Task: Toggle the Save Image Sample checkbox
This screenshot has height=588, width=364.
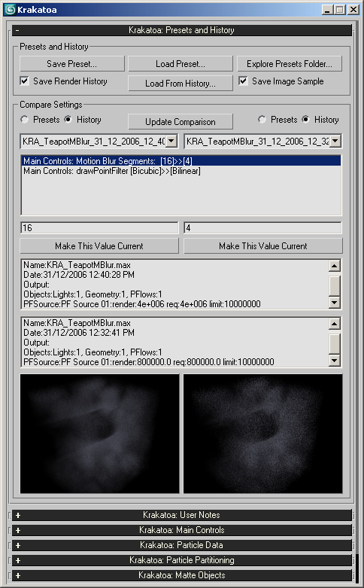Action: tap(243, 81)
